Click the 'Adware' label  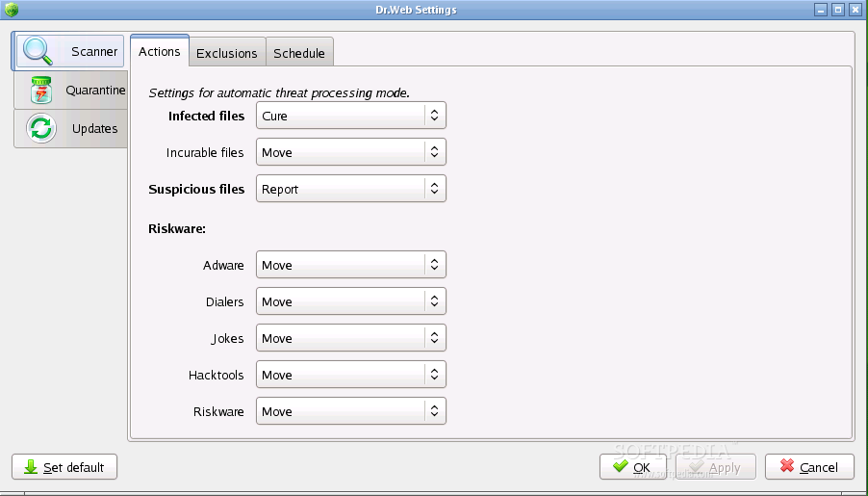[x=223, y=265]
